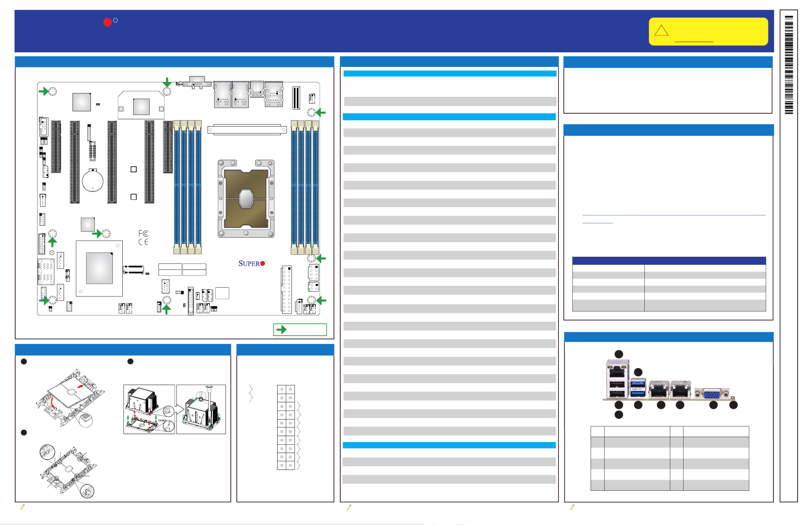
Task: Click the barcode on the right edge
Action: [x=789, y=65]
